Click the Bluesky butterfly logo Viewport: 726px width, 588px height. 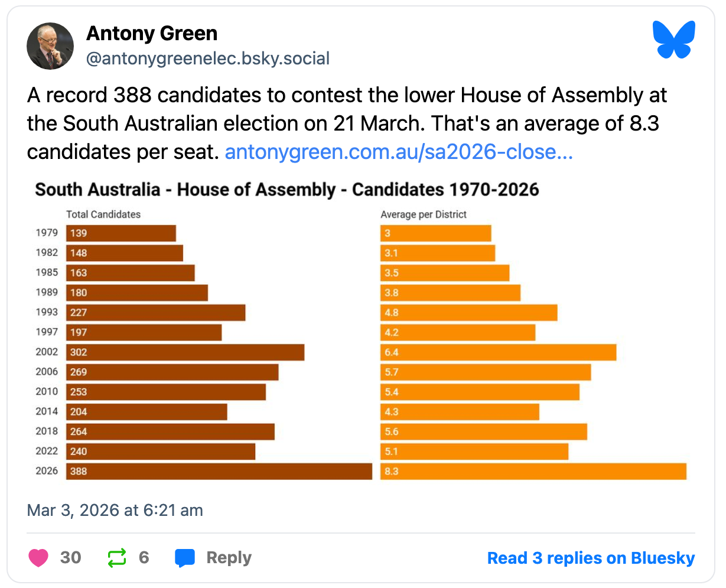tap(673, 40)
